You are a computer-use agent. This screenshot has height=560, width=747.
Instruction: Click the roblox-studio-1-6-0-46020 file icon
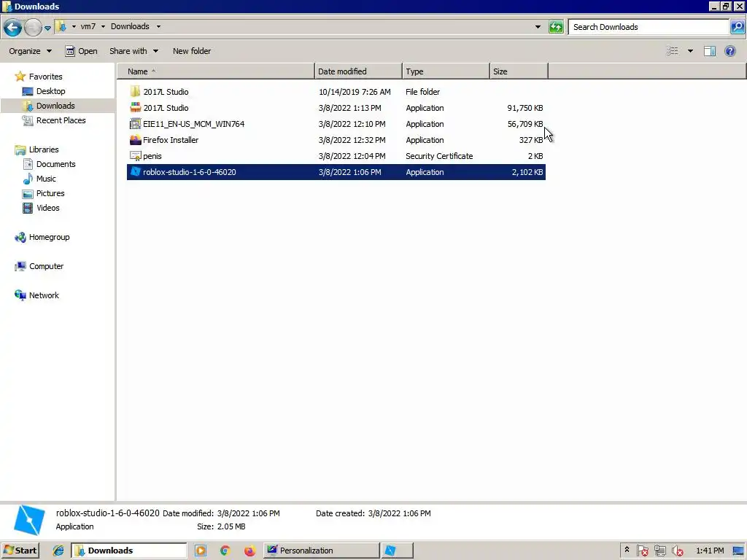(x=135, y=172)
